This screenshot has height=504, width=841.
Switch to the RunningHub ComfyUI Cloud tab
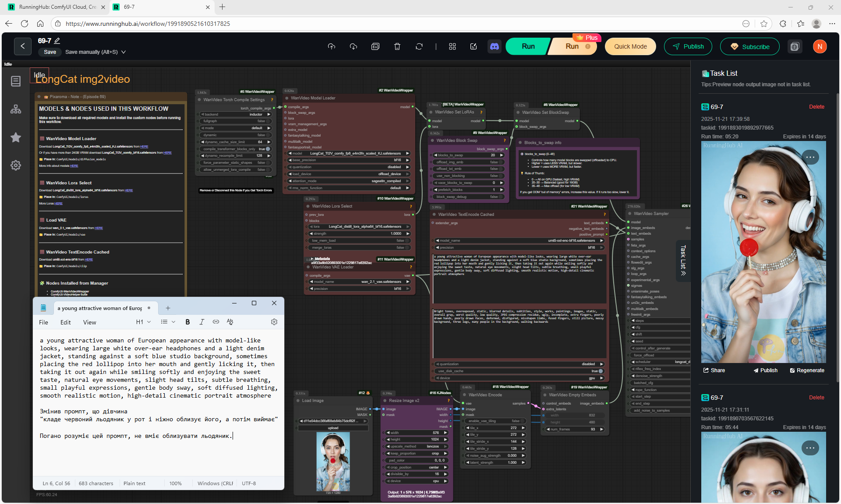pyautogui.click(x=57, y=7)
